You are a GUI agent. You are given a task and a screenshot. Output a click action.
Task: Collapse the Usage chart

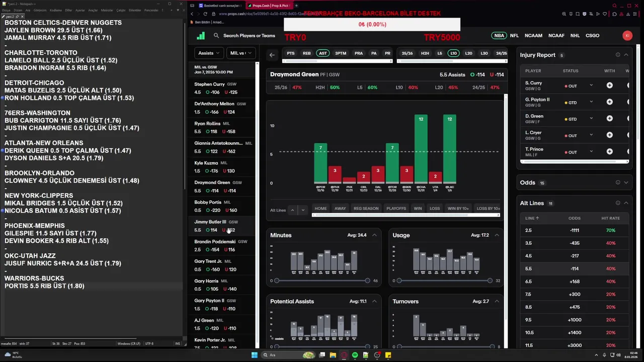(x=497, y=235)
